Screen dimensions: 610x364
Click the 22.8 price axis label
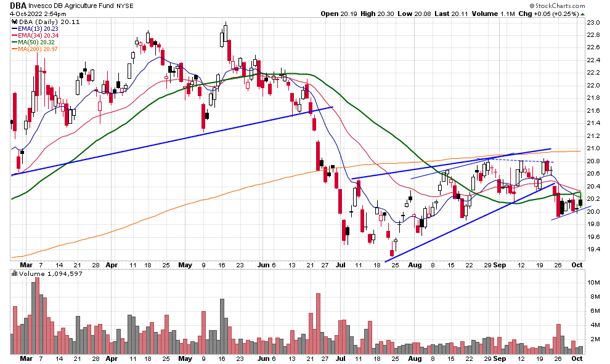pyautogui.click(x=593, y=35)
